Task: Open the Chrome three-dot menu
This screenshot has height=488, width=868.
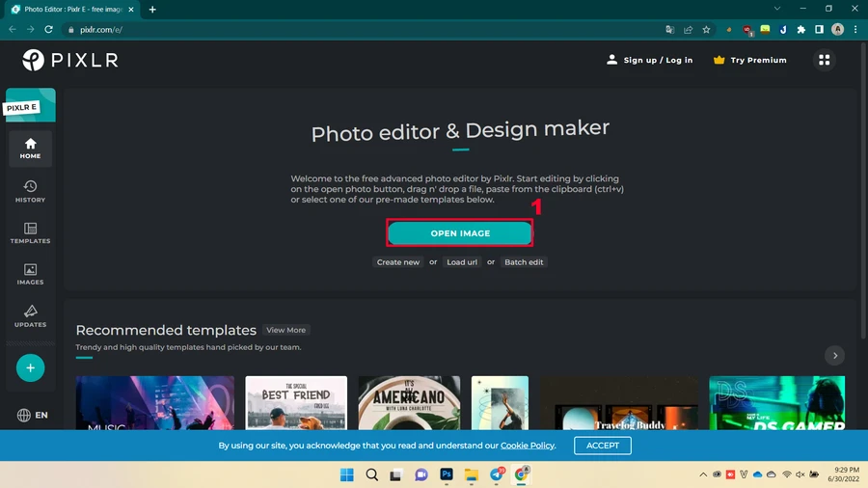Action: click(855, 29)
